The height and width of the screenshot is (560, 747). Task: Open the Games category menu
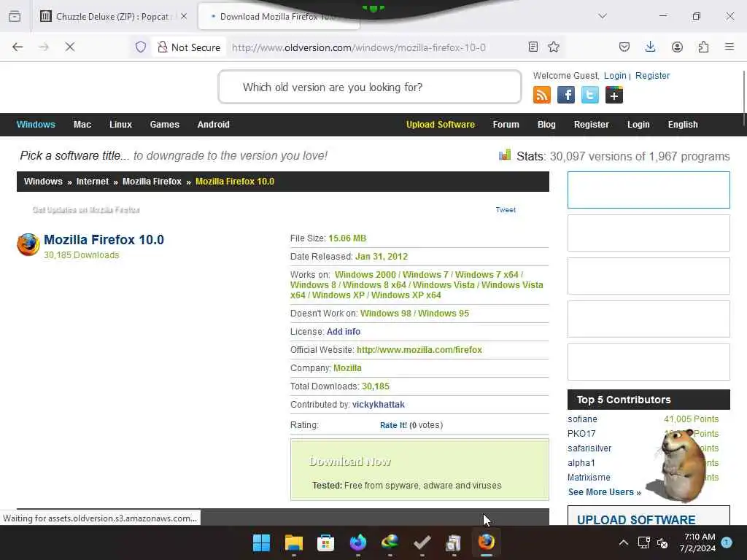(164, 124)
